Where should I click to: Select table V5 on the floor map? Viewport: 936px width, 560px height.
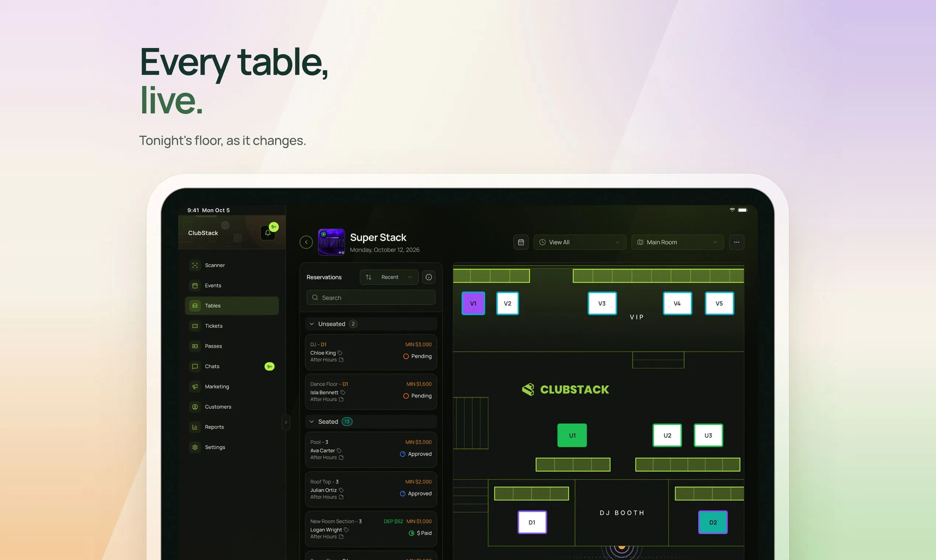click(719, 304)
